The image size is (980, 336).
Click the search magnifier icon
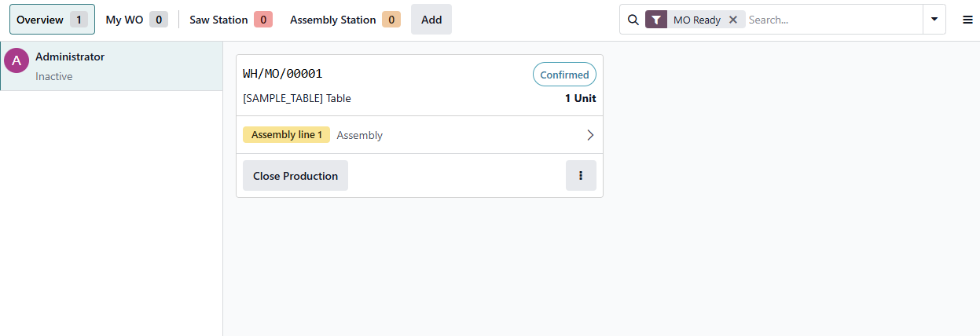633,20
